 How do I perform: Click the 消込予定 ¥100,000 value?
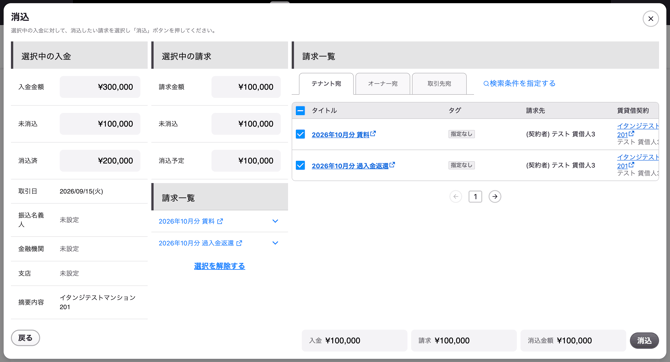point(246,161)
